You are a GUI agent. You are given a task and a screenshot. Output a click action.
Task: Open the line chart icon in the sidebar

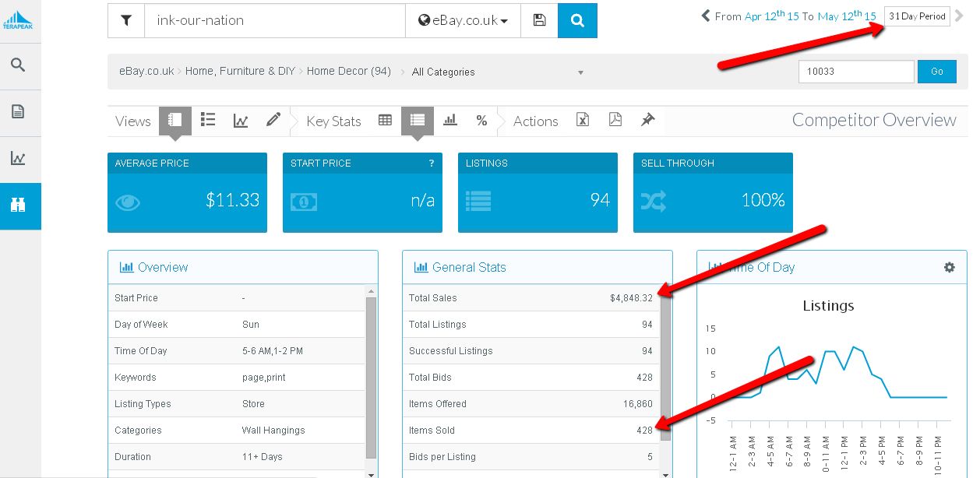[x=17, y=159]
